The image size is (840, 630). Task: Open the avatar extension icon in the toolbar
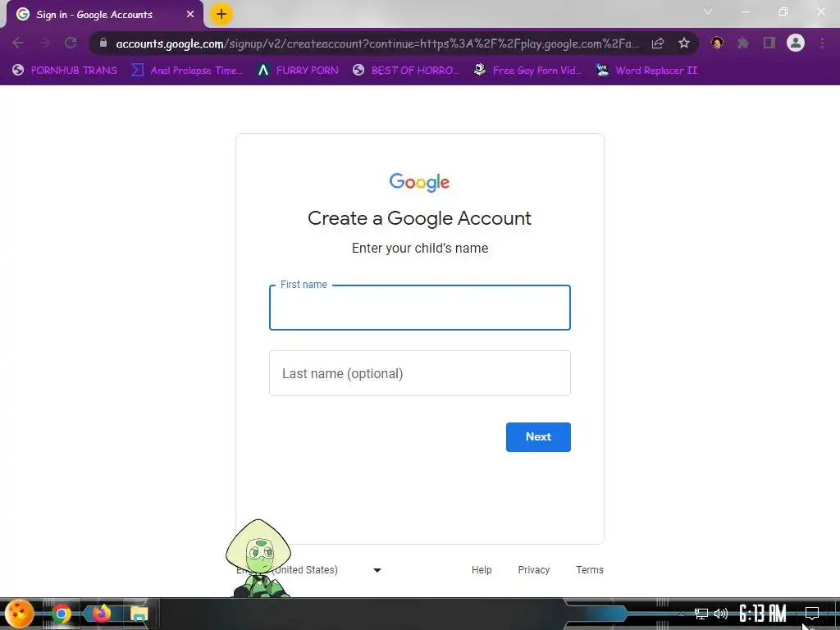(x=717, y=43)
